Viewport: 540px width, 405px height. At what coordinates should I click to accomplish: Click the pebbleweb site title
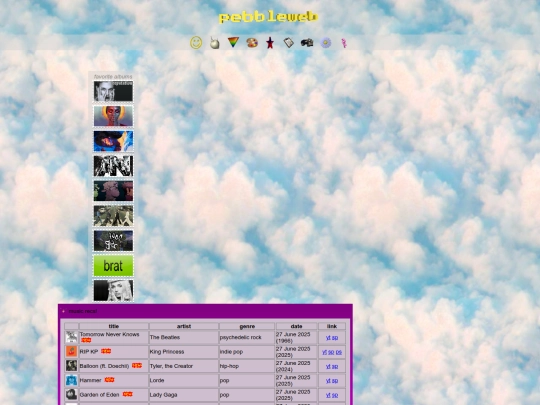tap(268, 17)
